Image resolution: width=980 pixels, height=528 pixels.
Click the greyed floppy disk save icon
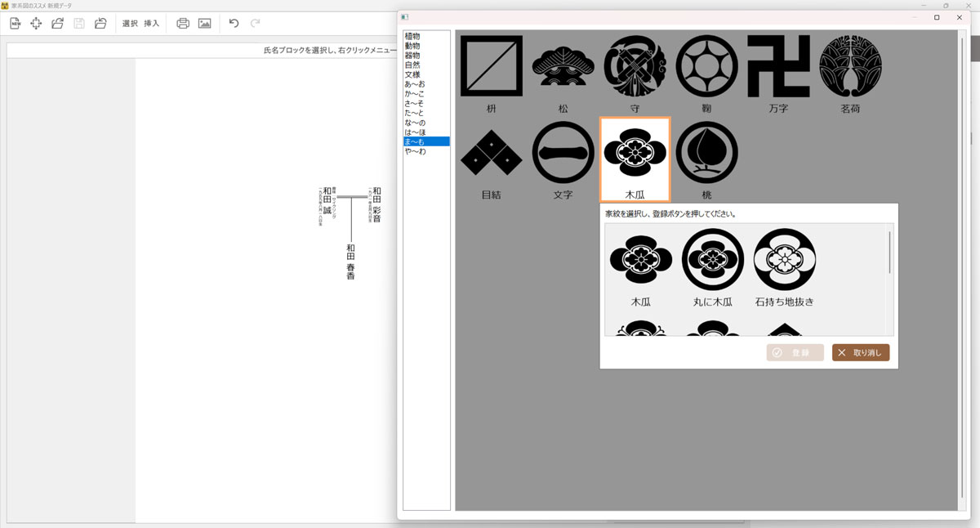[x=79, y=24]
